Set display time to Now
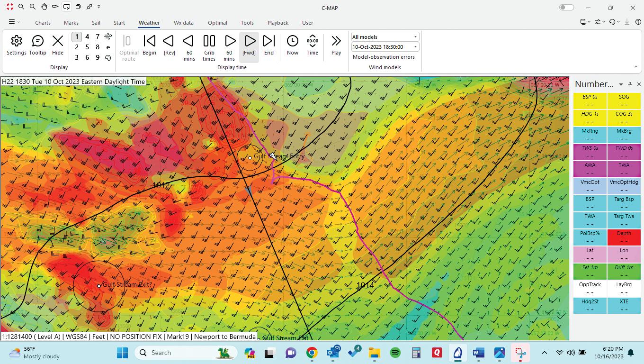This screenshot has width=644, height=364. click(x=293, y=45)
